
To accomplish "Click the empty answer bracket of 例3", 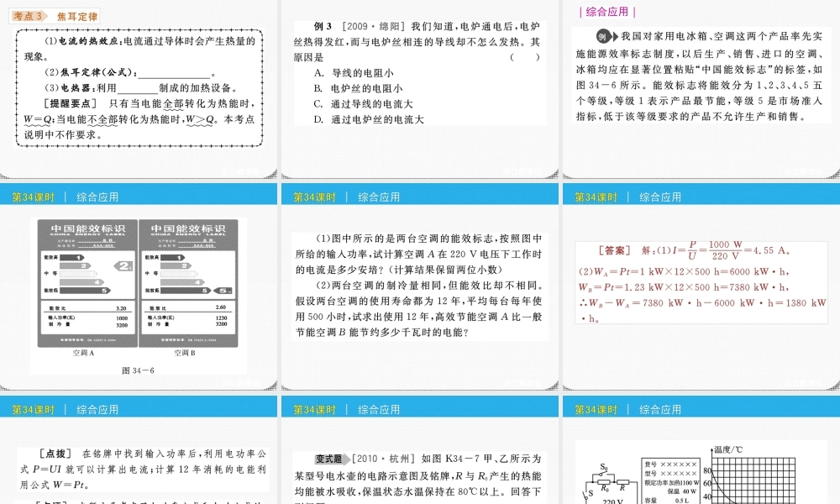I will (524, 57).
